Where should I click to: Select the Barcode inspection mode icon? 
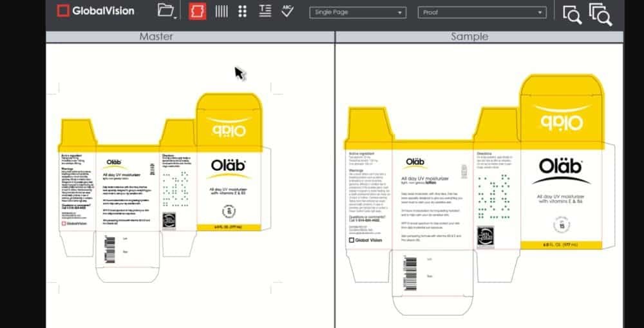[221, 11]
